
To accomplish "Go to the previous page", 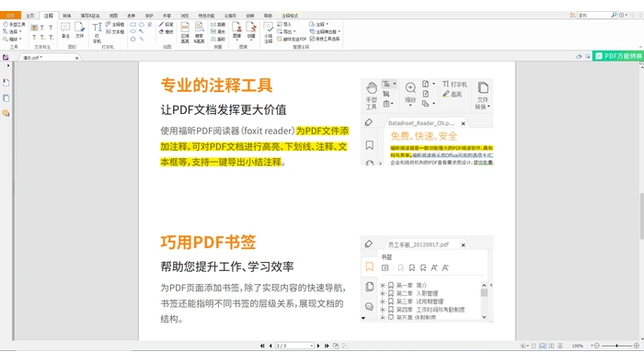I will (x=270, y=346).
